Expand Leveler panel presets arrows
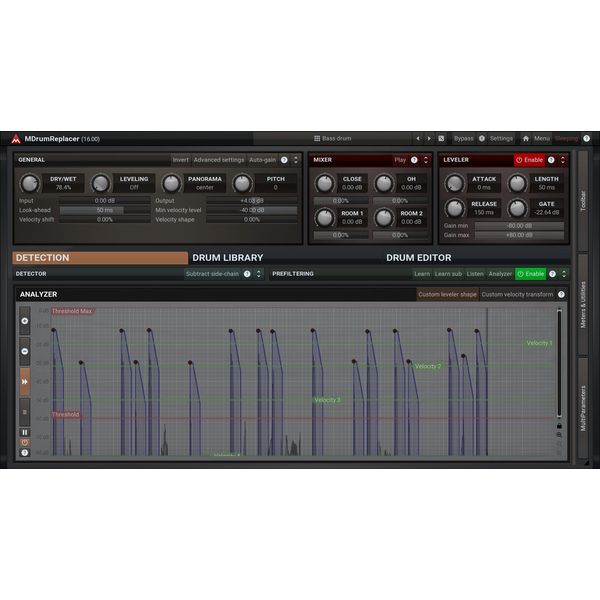The width and height of the screenshot is (600, 600). (563, 160)
